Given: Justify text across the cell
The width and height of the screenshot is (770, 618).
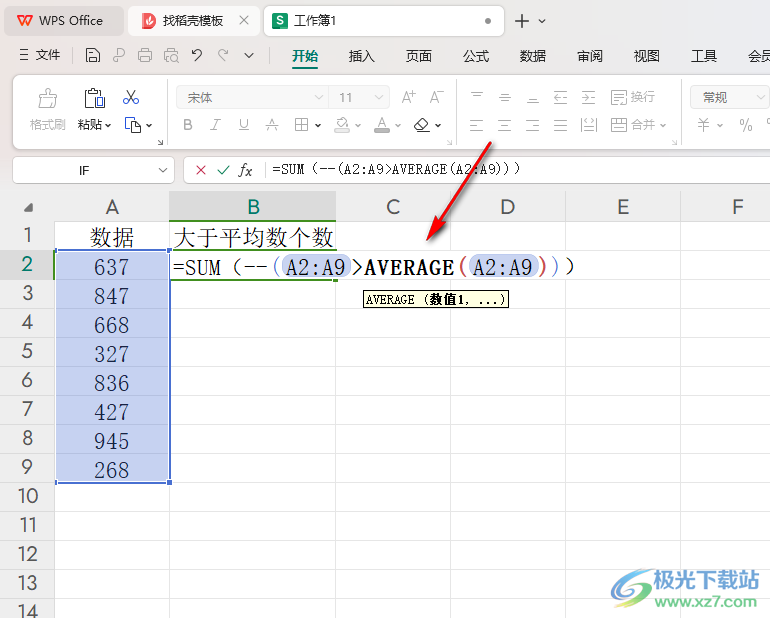Looking at the screenshot, I should pos(560,125).
